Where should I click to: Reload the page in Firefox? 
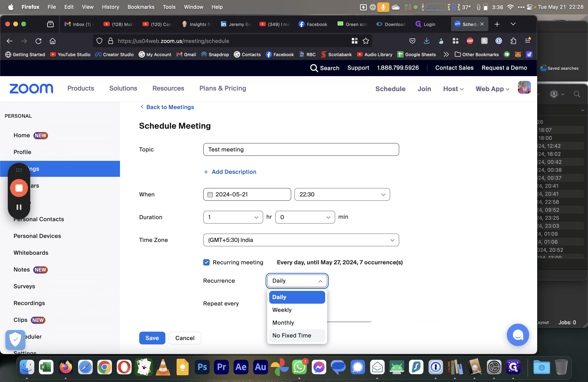pyautogui.click(x=38, y=41)
